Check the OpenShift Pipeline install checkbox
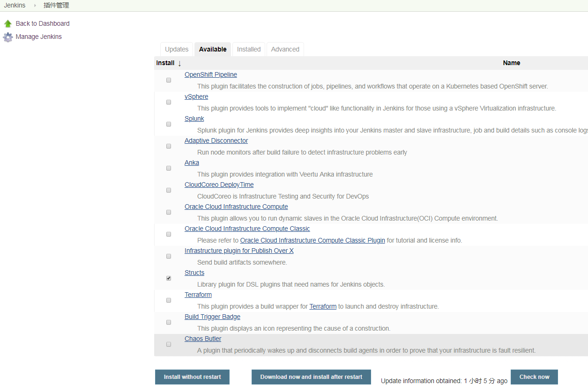Screen dimensions: 588x392 (x=168, y=80)
